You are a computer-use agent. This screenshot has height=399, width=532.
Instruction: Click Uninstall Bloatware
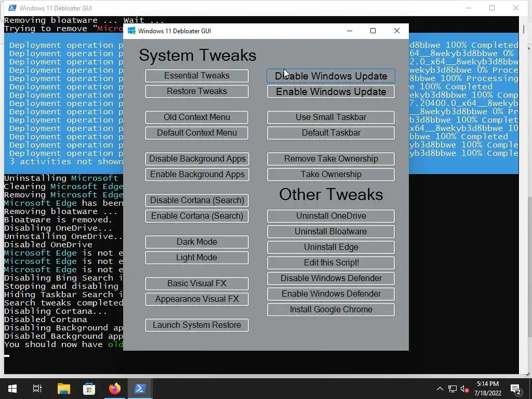pyautogui.click(x=331, y=231)
